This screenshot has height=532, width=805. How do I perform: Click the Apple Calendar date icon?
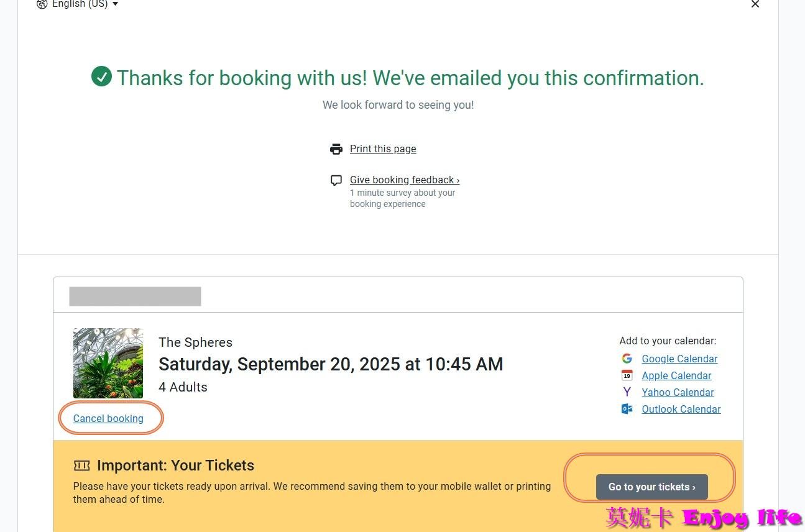pos(627,375)
